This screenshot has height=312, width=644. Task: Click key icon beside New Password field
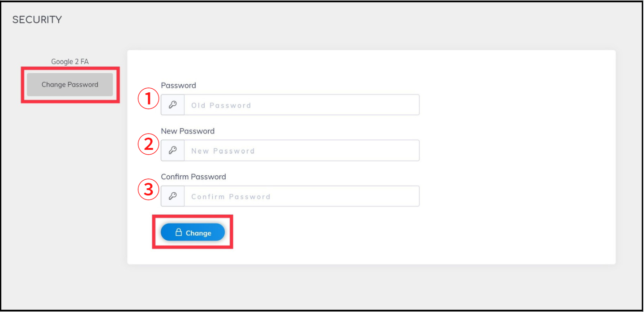pos(172,151)
